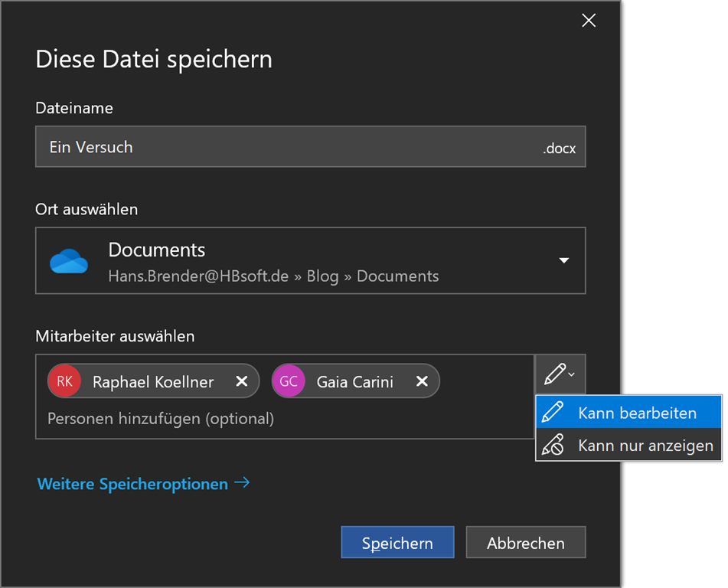Click the GC avatar circle

coord(289,381)
